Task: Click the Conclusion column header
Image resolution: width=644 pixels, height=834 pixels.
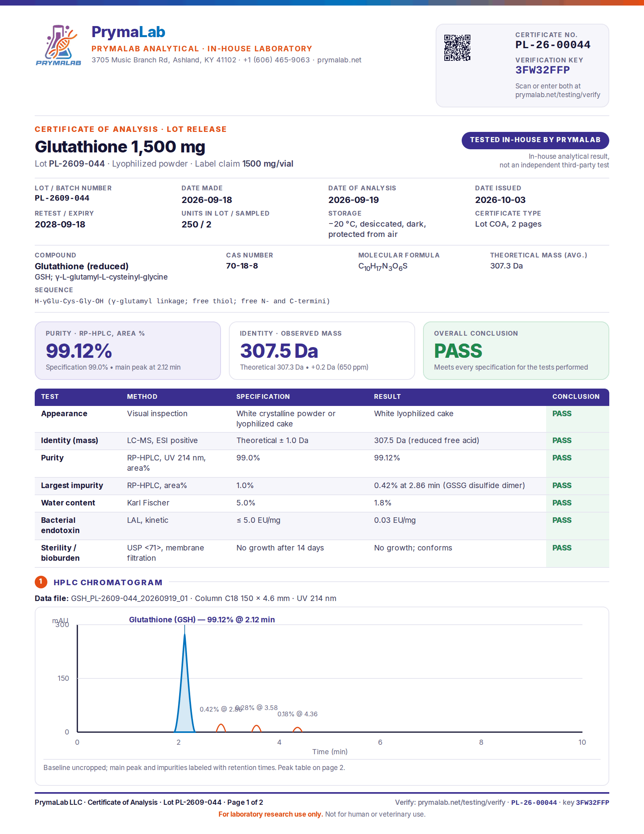Action: 576,396
